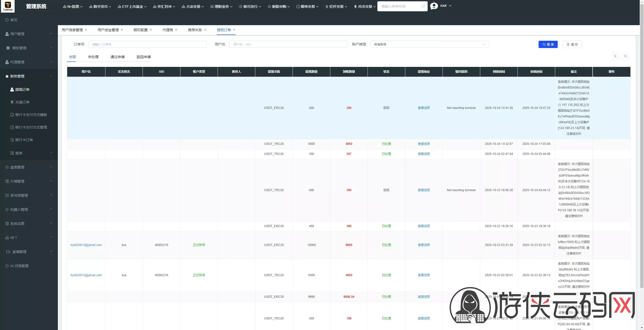The height and width of the screenshot is (330, 644).
Task: Click the round search toggle icon
Action: click(625, 56)
